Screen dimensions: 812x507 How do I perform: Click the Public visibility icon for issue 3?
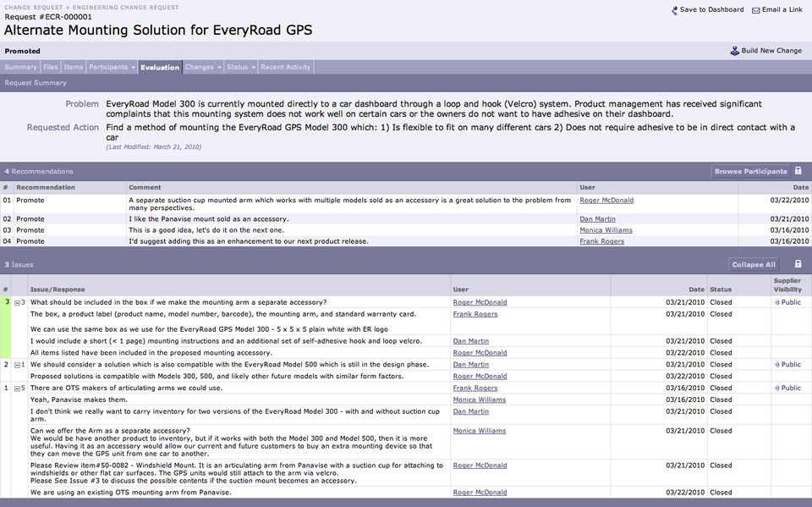pos(776,302)
